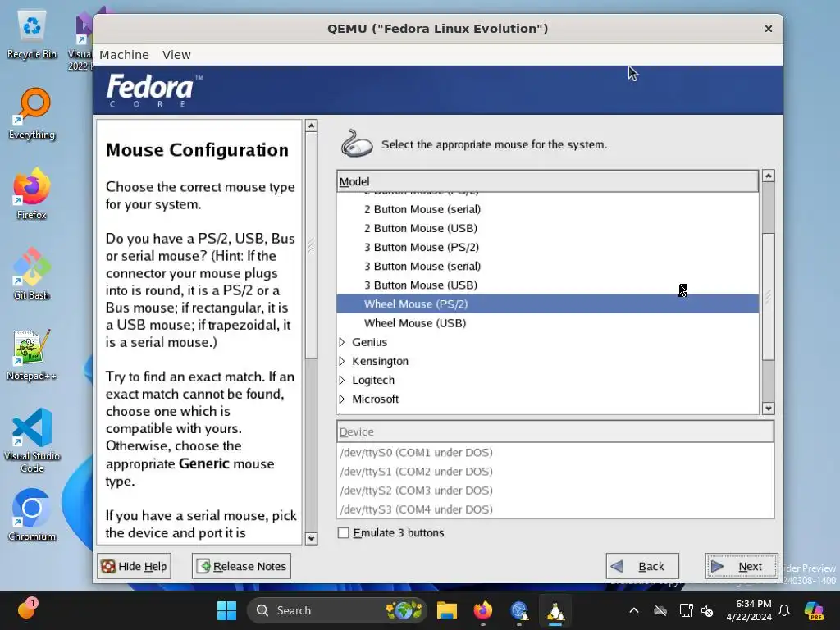
Task: Click help panel scrollbar down arrow
Action: click(311, 538)
